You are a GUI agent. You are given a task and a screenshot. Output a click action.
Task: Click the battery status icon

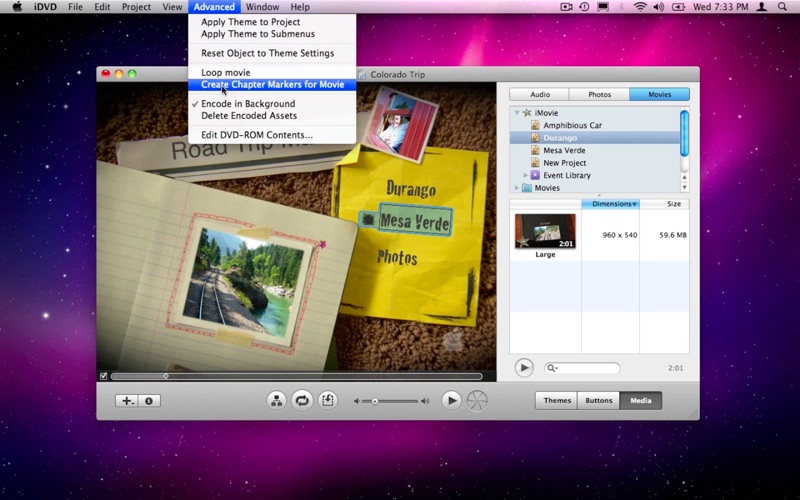[678, 7]
